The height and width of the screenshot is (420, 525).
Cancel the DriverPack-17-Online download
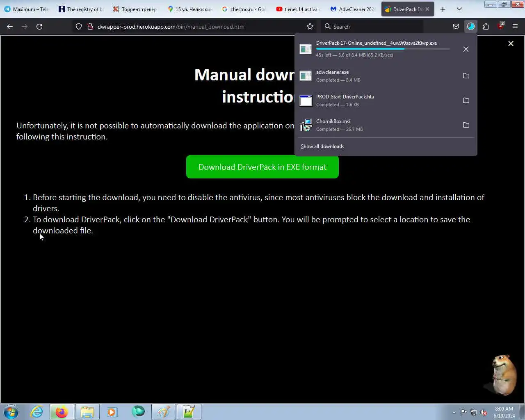466,49
